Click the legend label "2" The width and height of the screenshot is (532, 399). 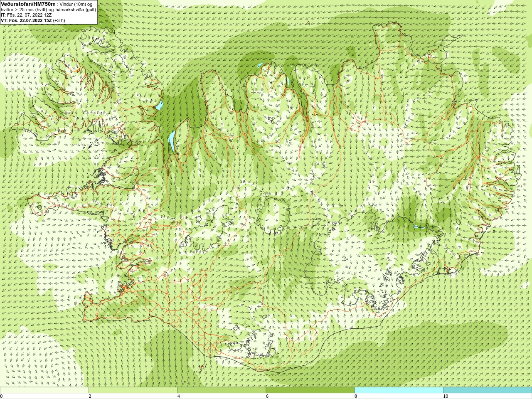(x=90, y=396)
